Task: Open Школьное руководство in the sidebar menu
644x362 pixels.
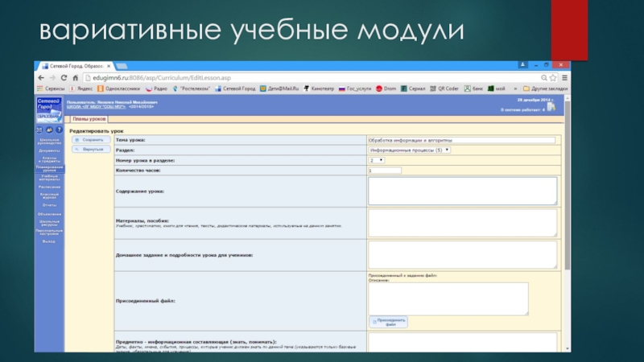Action: click(x=49, y=142)
